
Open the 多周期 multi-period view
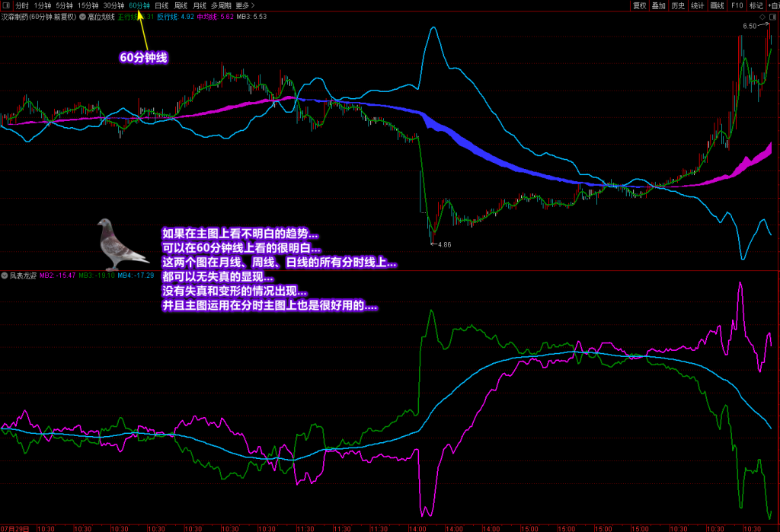click(x=222, y=5)
